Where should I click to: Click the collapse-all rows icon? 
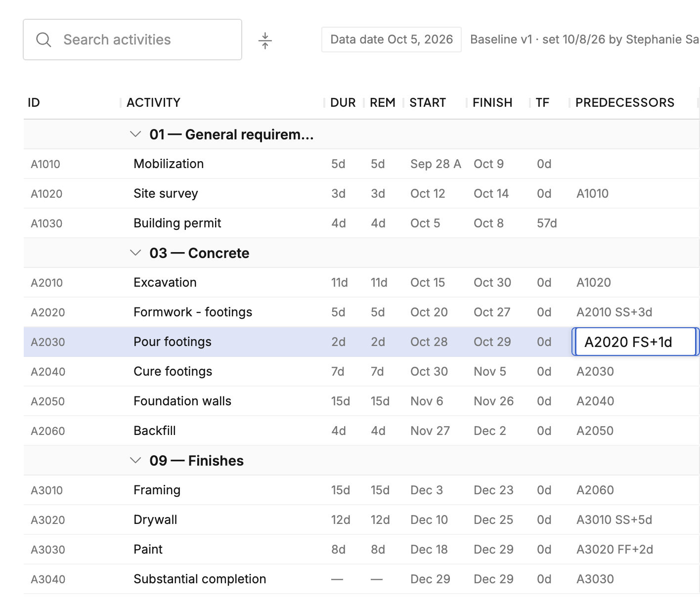[x=265, y=41]
